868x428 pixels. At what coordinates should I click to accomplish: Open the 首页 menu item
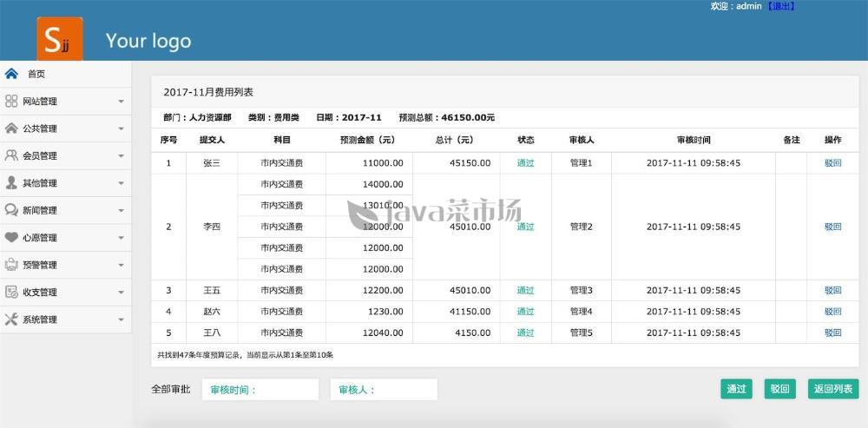[x=36, y=75]
